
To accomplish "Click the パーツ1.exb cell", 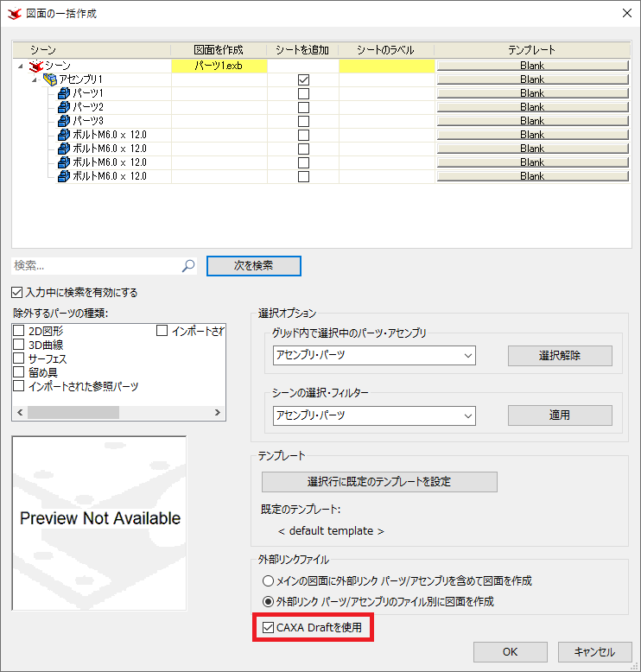I will [x=219, y=66].
